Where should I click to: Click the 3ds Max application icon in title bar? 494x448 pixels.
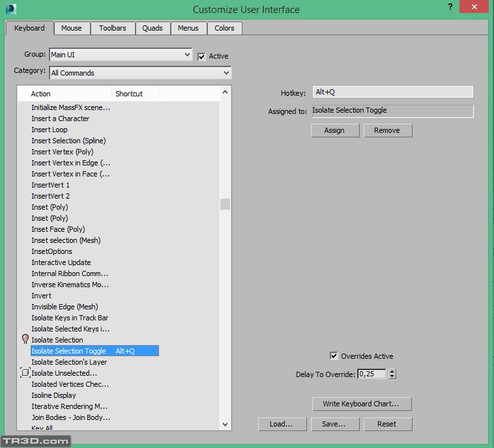point(10,9)
